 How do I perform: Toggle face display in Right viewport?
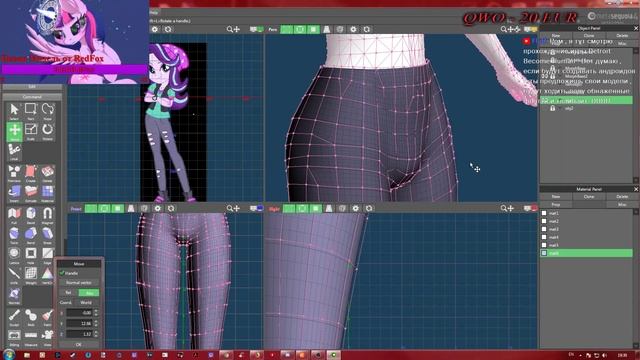(316, 209)
